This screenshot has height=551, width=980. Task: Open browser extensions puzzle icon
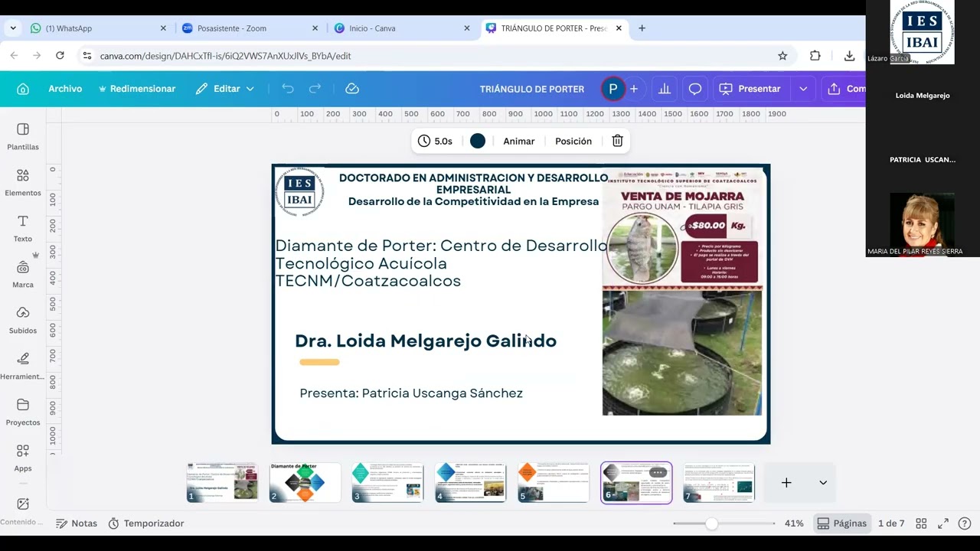815,56
